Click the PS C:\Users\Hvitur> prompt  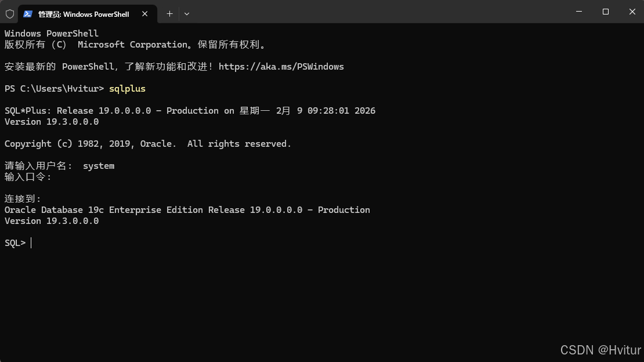[54, 89]
